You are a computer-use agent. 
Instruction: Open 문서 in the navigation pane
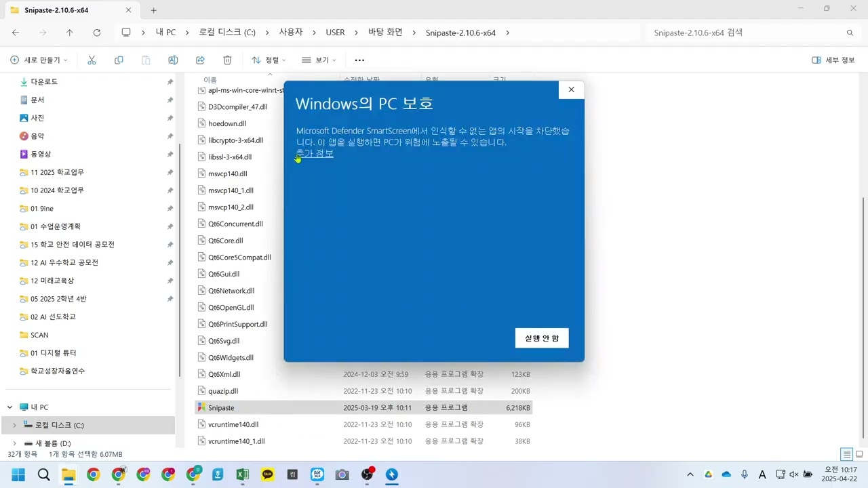(x=37, y=100)
